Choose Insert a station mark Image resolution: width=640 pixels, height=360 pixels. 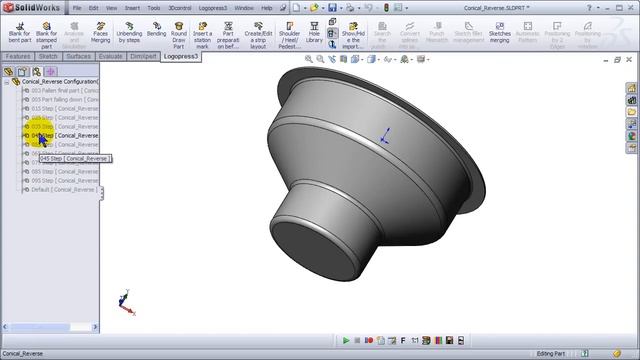pyautogui.click(x=202, y=35)
